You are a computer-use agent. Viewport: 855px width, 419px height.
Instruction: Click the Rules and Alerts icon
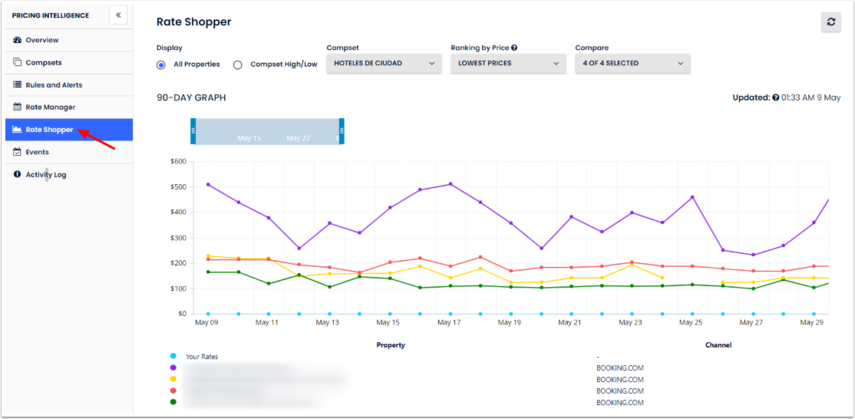coord(17,85)
